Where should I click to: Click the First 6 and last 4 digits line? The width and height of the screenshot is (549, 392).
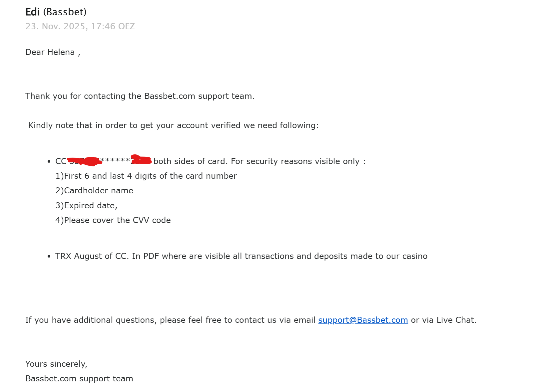(x=146, y=176)
